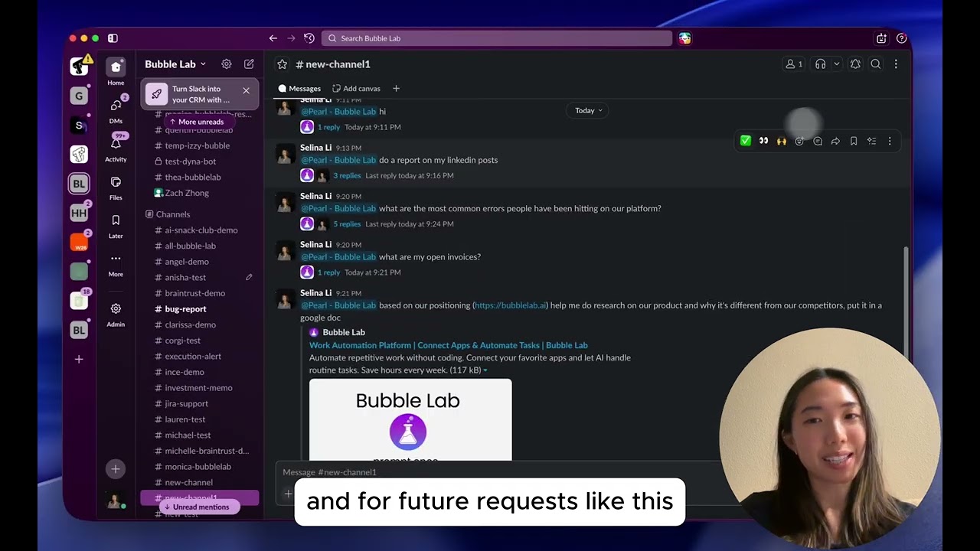React with the eyes emoji
980x551 pixels.
[x=763, y=141]
